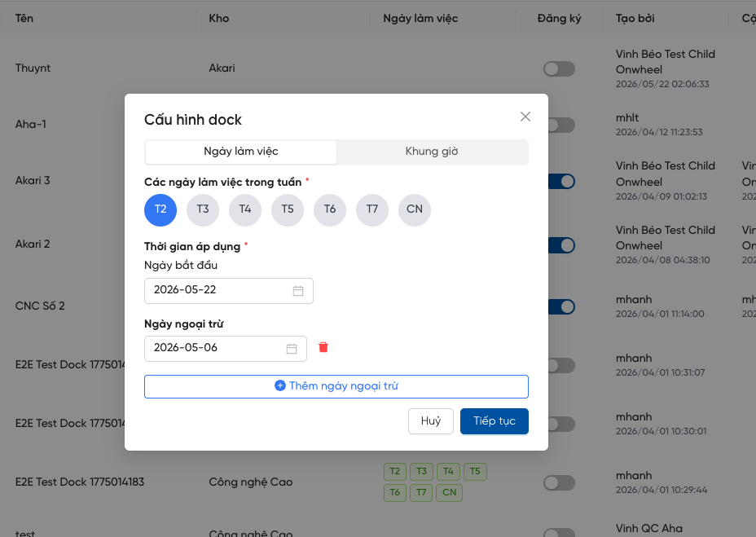
Task: Click the Huỷ button
Action: pos(431,421)
